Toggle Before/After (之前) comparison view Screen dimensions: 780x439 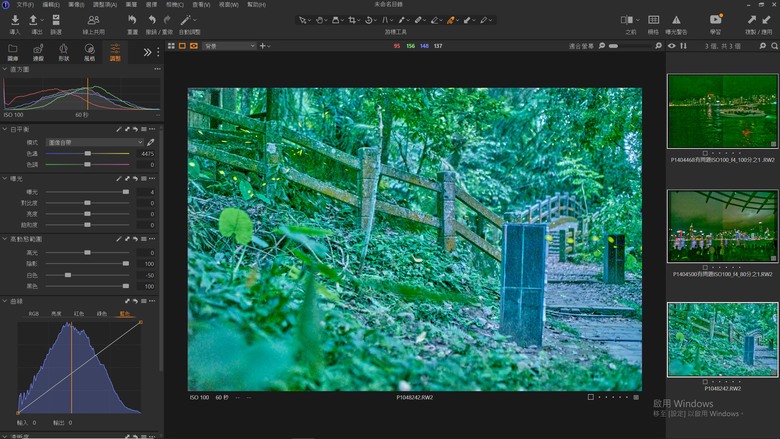pos(627,20)
